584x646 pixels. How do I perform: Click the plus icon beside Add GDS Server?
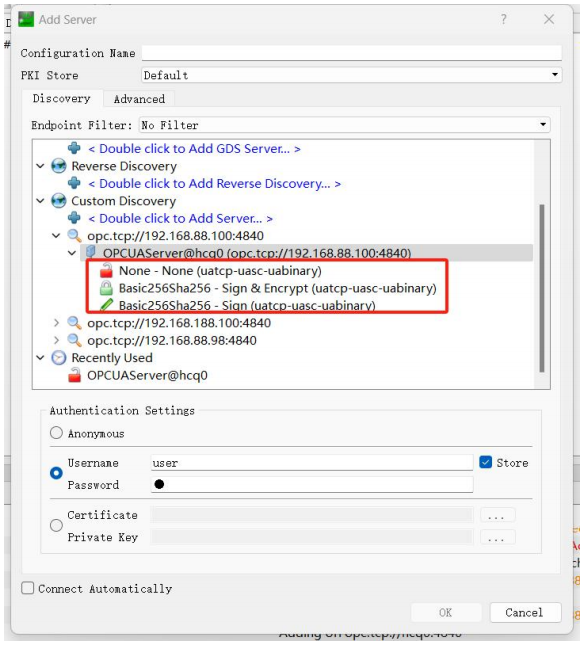pyautogui.click(x=74, y=148)
